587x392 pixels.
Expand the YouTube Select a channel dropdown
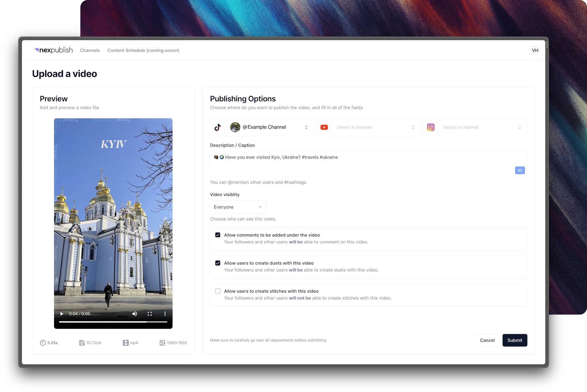click(x=375, y=127)
